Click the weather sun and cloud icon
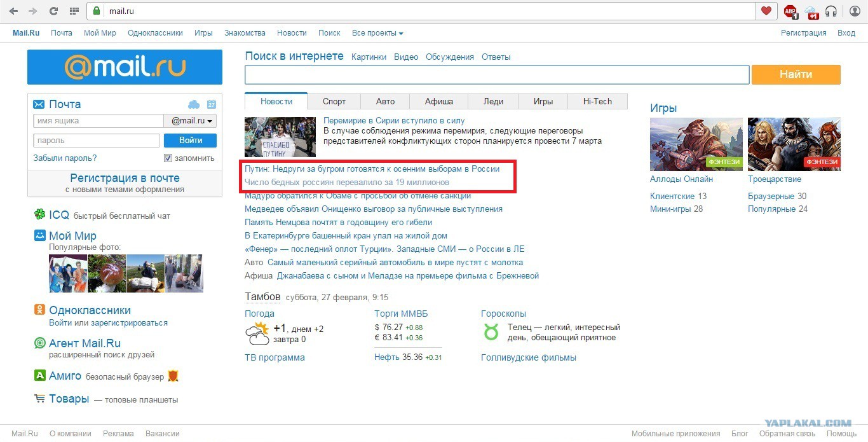 point(257,333)
